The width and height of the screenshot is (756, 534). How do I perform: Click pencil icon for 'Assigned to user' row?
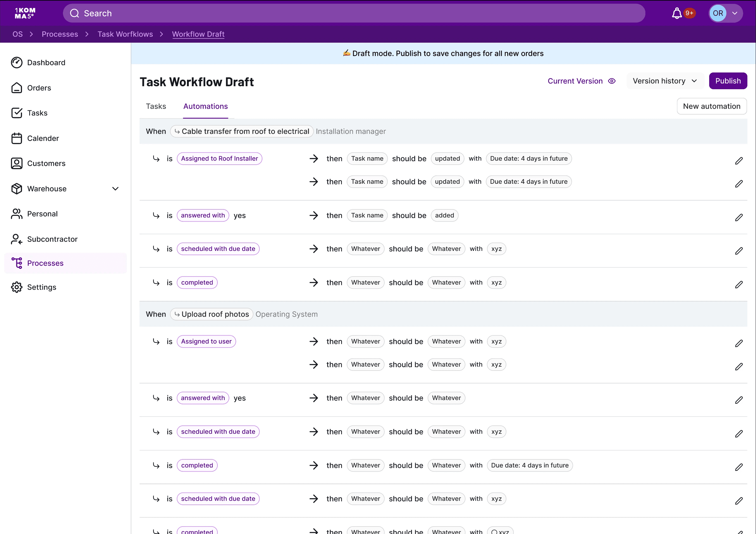(738, 344)
